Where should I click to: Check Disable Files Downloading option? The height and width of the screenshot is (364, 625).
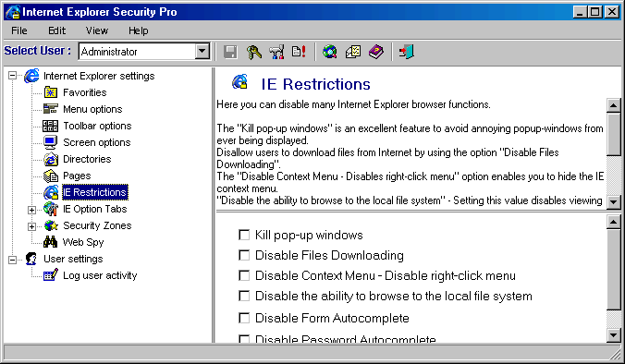coord(244,255)
